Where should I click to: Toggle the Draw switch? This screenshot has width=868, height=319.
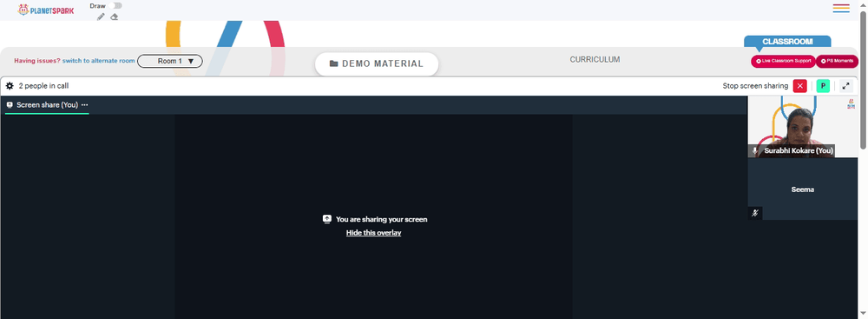(x=115, y=5)
